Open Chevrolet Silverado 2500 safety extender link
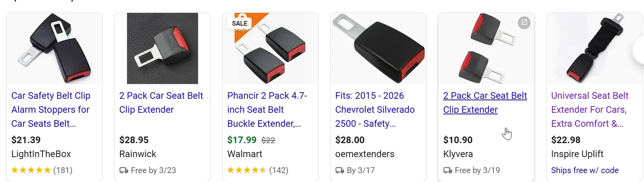The height and width of the screenshot is (182, 644). click(x=375, y=110)
